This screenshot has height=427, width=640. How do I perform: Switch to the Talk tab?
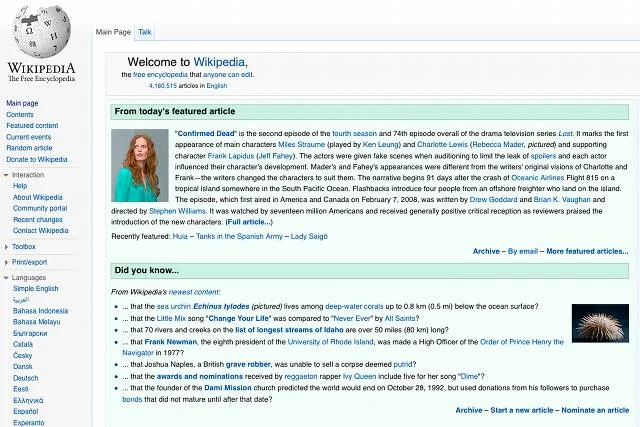pyautogui.click(x=144, y=32)
